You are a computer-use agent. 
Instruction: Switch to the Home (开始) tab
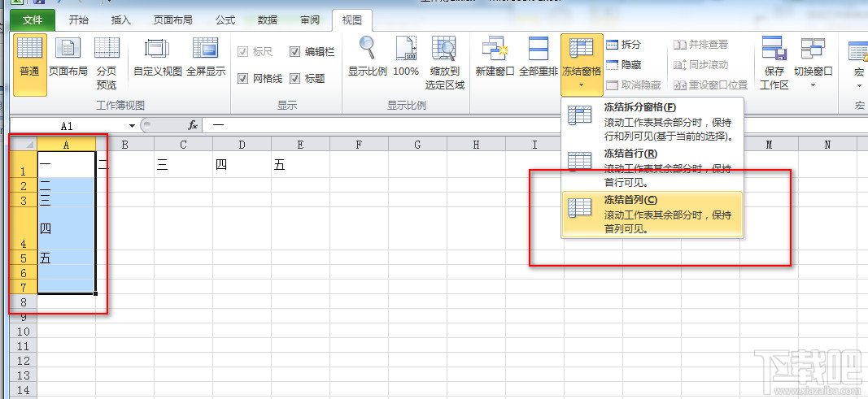coord(79,20)
